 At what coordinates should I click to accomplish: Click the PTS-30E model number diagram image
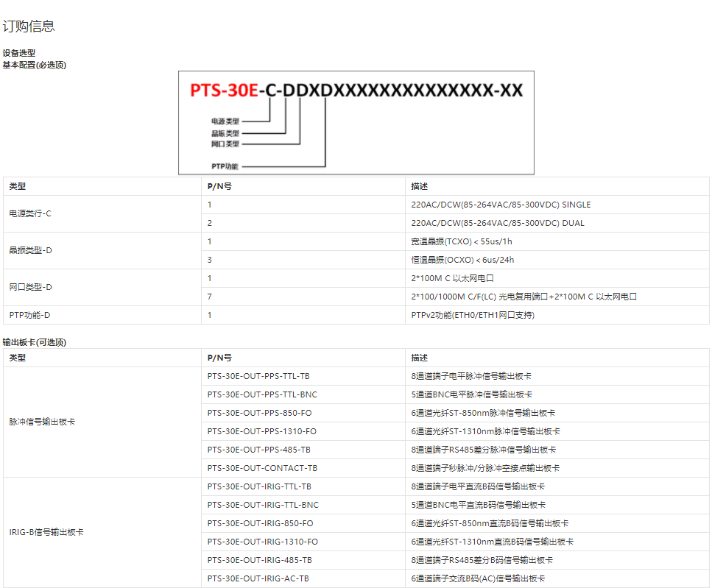click(x=356, y=122)
